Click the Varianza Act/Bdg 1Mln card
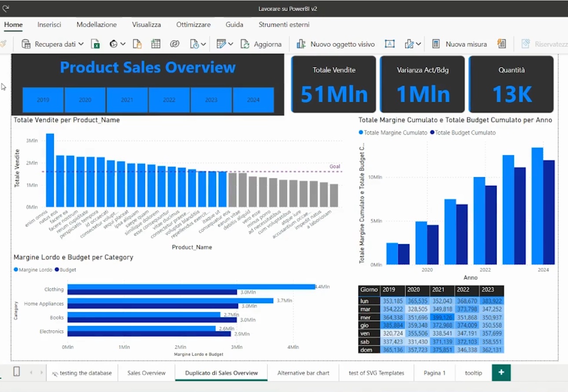The width and height of the screenshot is (568, 392). click(x=423, y=84)
